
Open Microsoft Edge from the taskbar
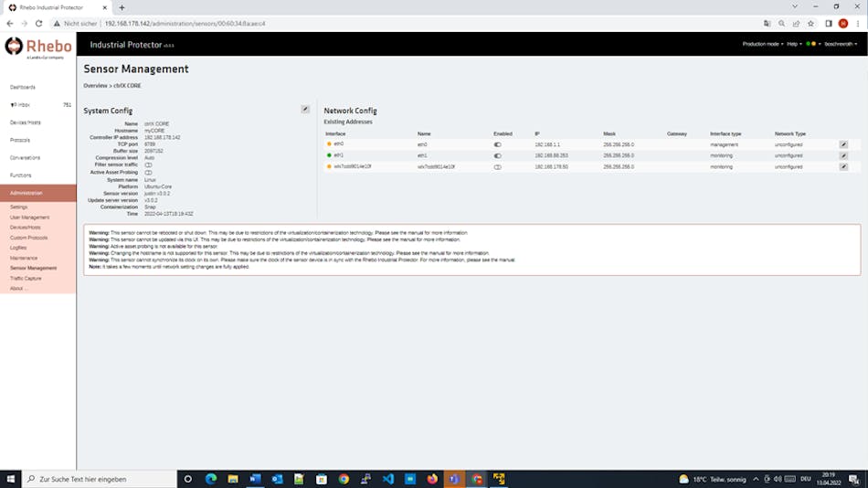click(211, 479)
